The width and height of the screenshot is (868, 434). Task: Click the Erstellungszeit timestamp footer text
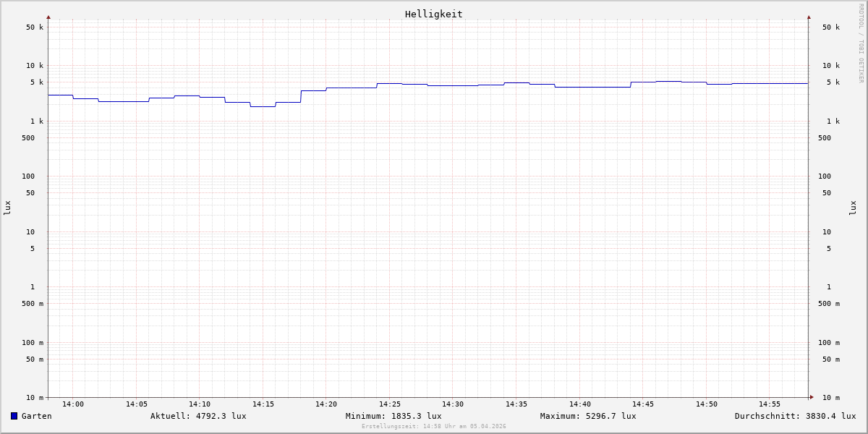[x=434, y=427]
